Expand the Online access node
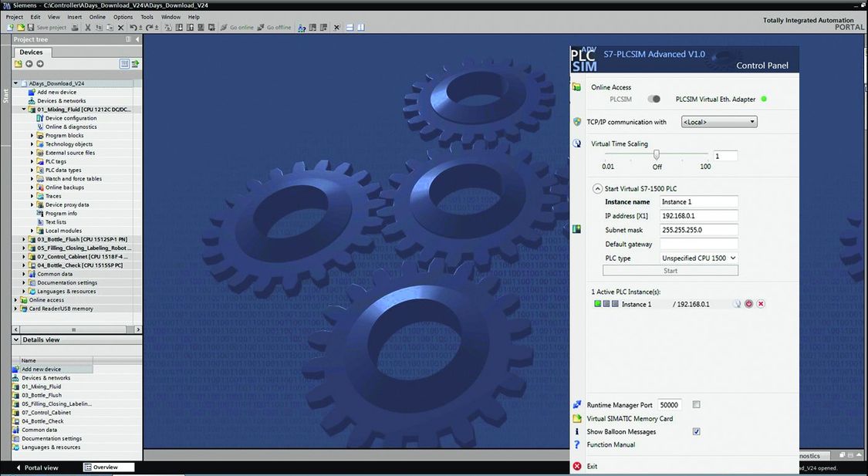The image size is (868, 476). pyautogui.click(x=15, y=300)
